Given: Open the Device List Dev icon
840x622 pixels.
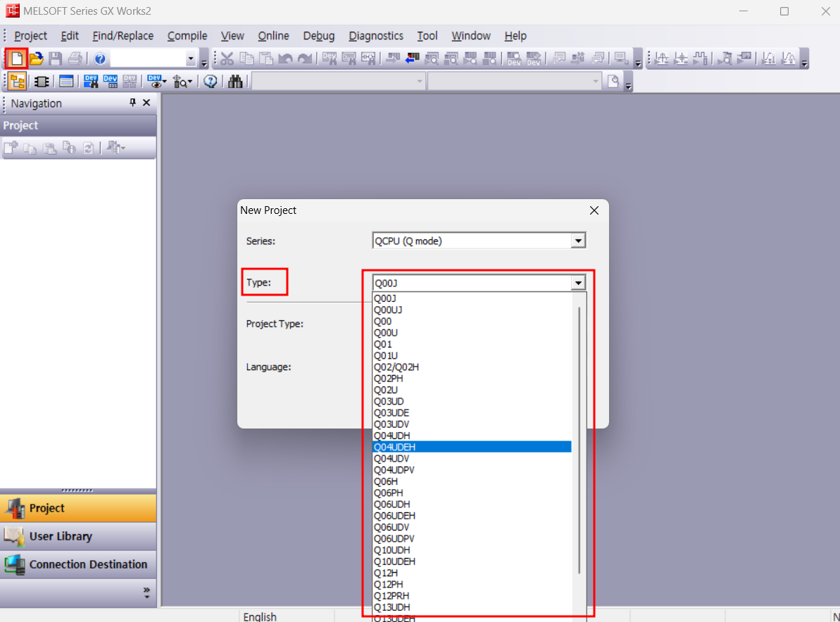Looking at the screenshot, I should coord(111,82).
